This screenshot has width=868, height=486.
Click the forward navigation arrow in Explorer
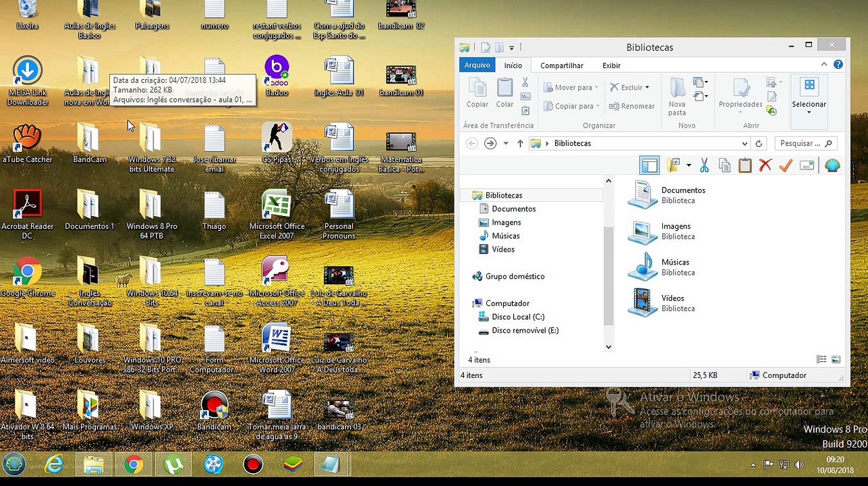click(x=490, y=143)
